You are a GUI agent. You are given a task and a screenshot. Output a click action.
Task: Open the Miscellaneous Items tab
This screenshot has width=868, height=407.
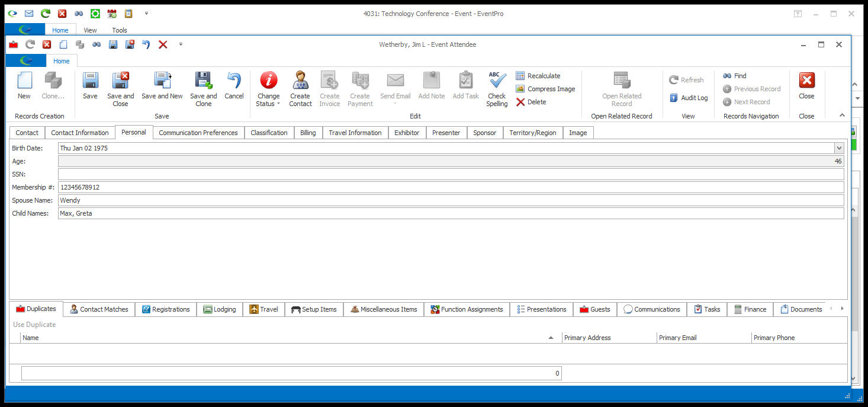click(x=384, y=309)
